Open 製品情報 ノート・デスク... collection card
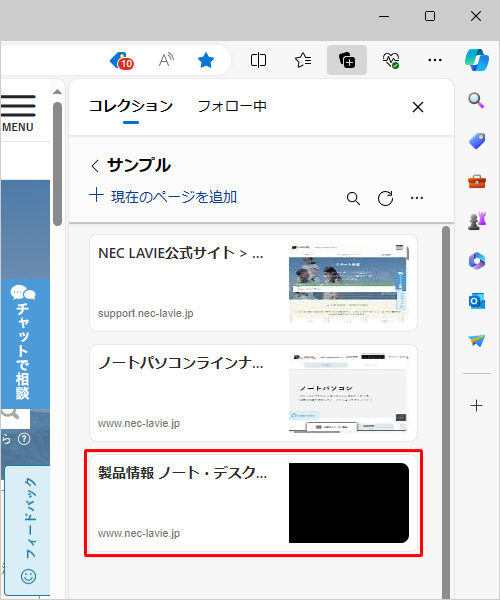The width and height of the screenshot is (500, 600). tap(253, 503)
